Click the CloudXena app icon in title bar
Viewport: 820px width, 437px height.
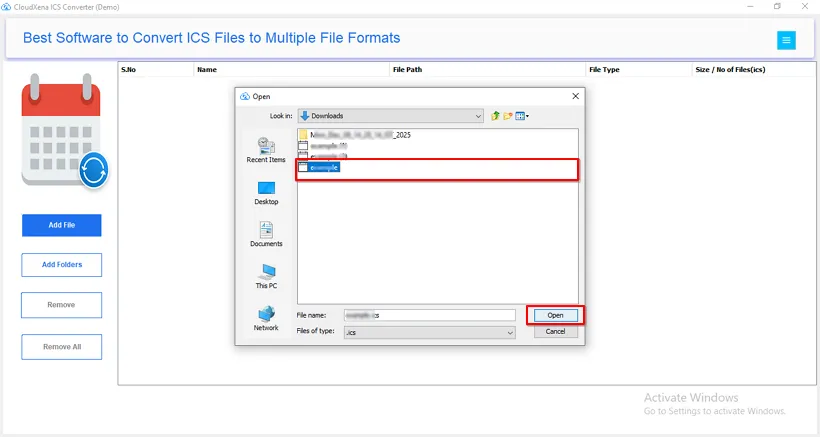(x=6, y=7)
